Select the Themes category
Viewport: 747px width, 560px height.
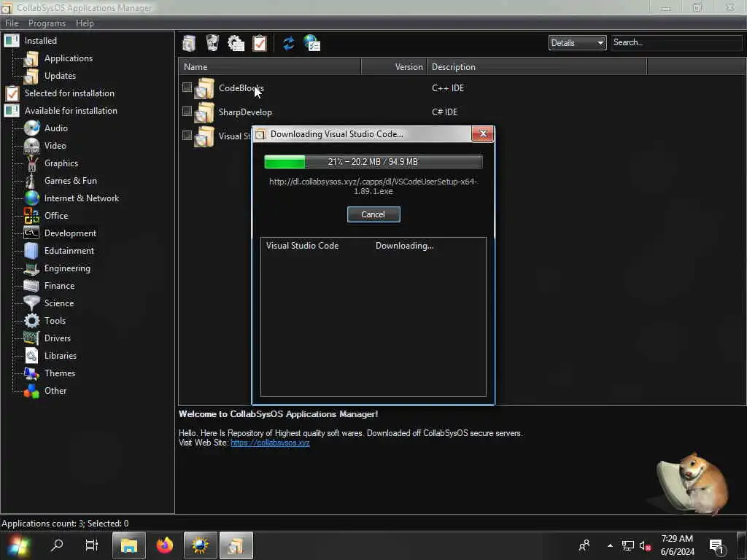60,373
